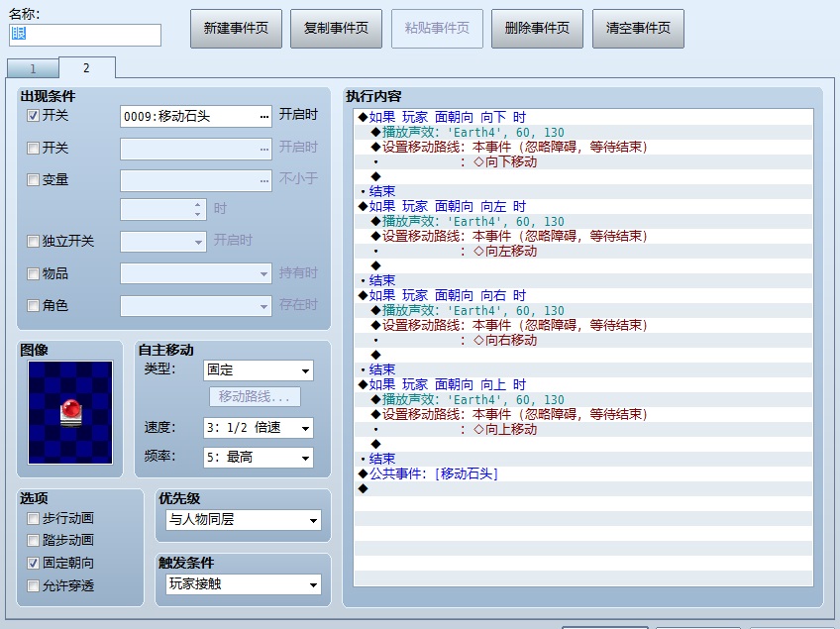Open switch picker for 0009:移动石头
Screen dimensions: 840x629
click(x=264, y=116)
